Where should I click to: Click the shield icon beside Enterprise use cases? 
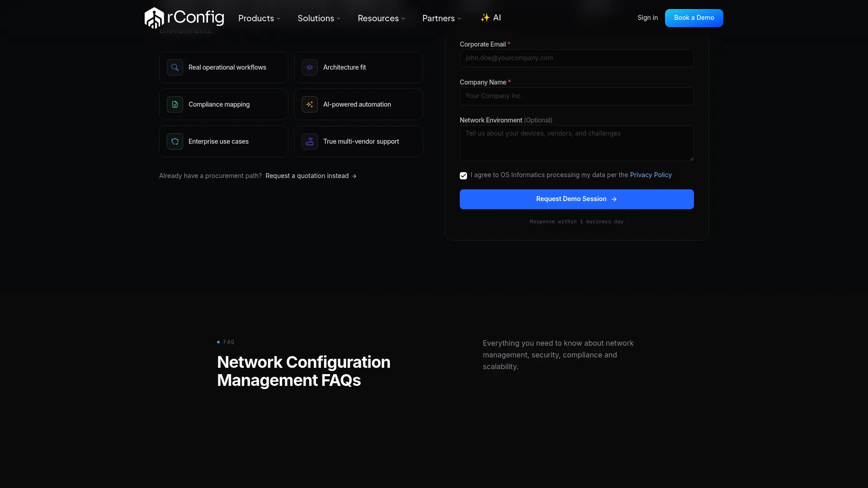coord(175,141)
